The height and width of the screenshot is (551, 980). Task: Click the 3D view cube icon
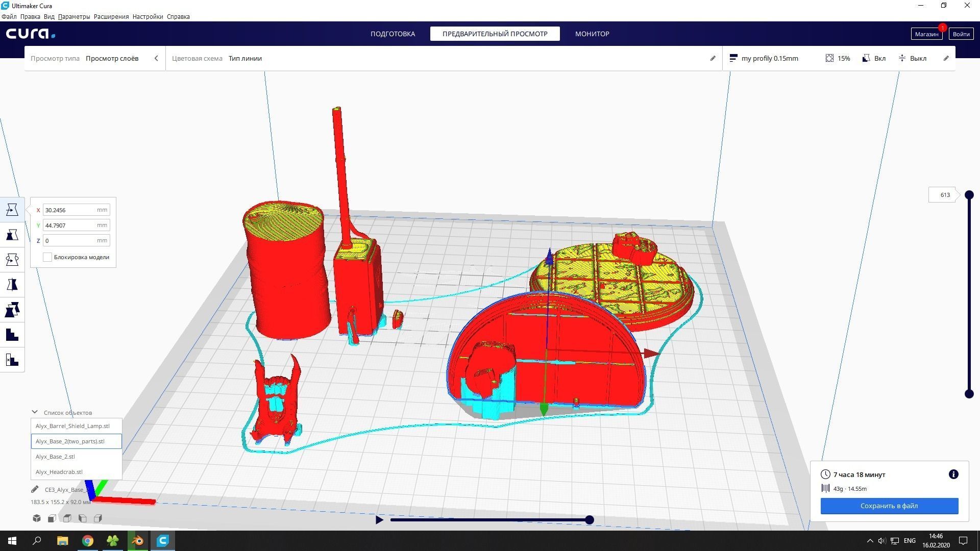point(37,518)
